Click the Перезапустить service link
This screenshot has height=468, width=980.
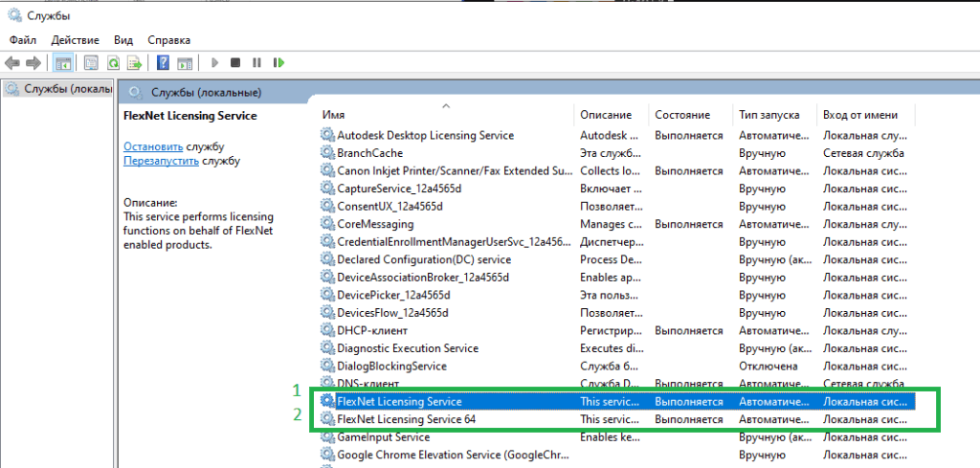161,161
